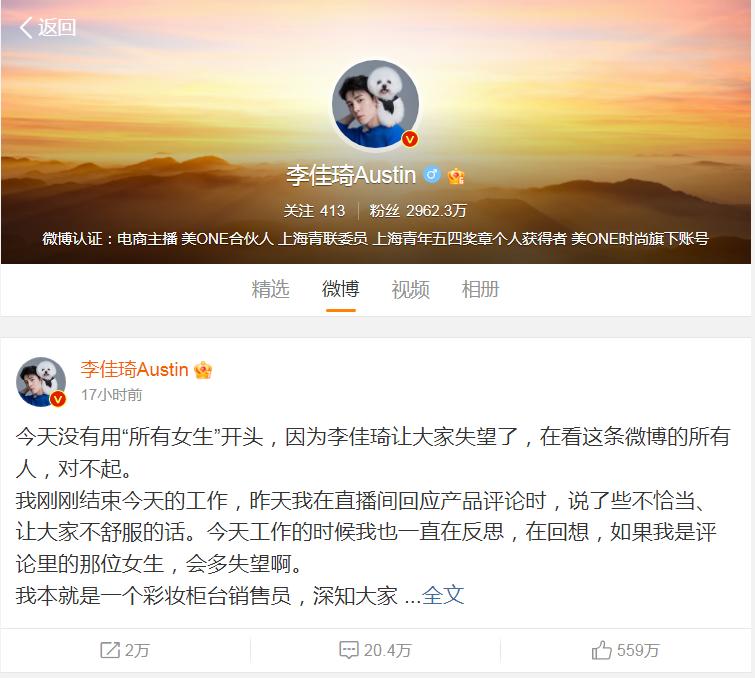Click the 微博认证 verification description text
The height and width of the screenshot is (678, 755).
coord(375,238)
